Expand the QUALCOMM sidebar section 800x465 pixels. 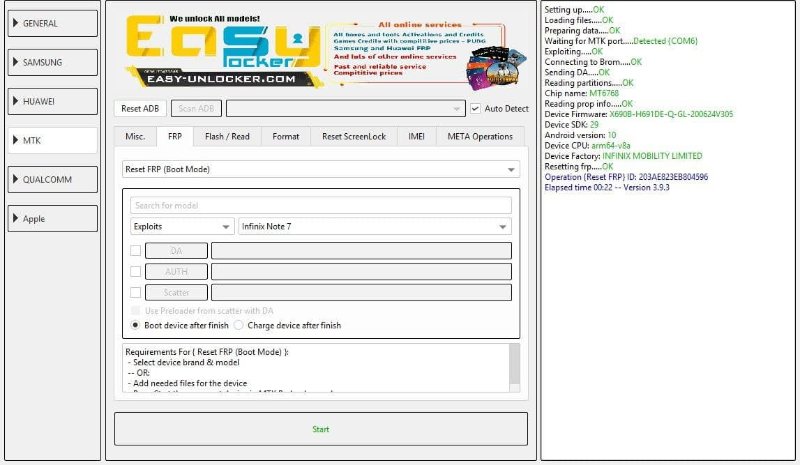pyautogui.click(x=53, y=180)
